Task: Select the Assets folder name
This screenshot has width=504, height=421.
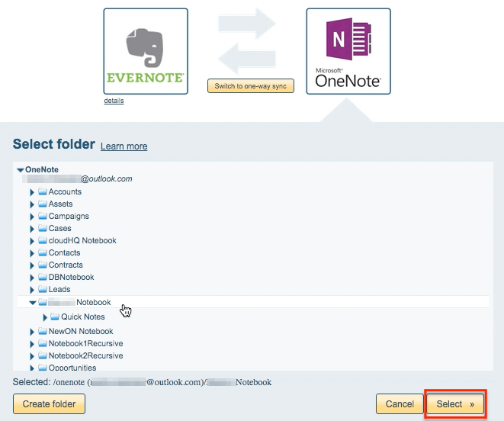Action: (x=60, y=204)
